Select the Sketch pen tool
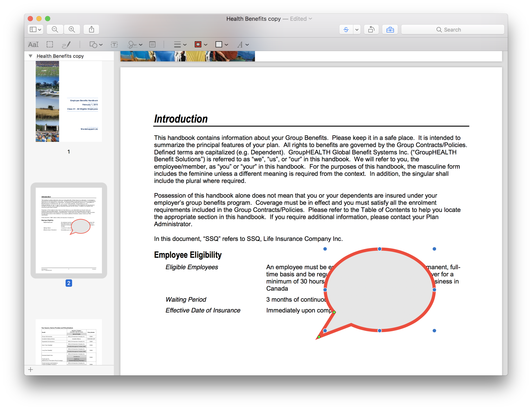 tap(66, 45)
